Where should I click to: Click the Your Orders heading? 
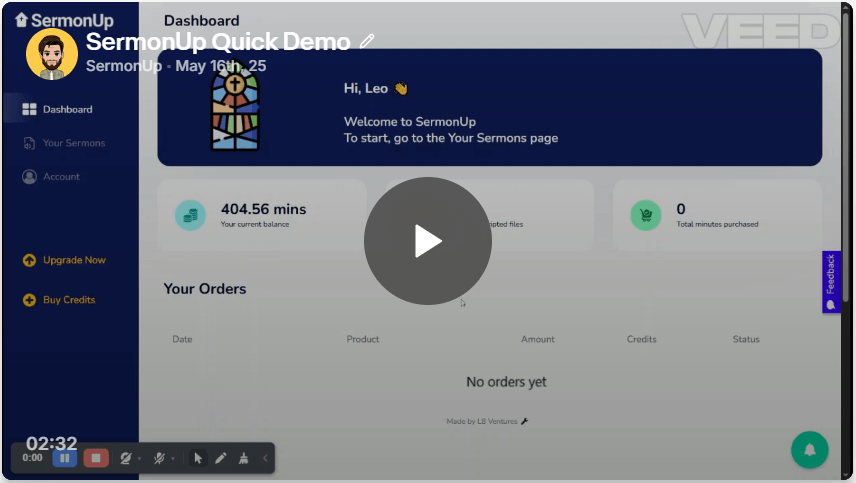tap(205, 289)
